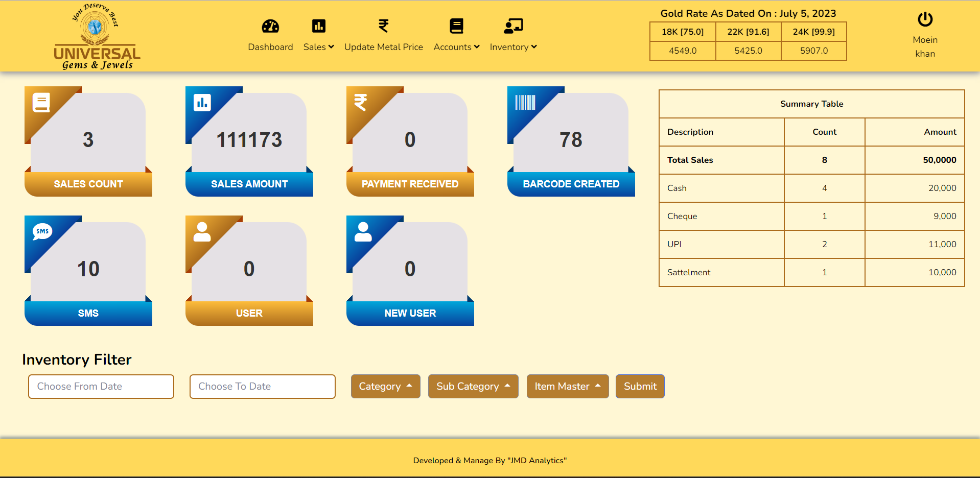Click the UPI row label
The image size is (980, 478).
(x=674, y=244)
